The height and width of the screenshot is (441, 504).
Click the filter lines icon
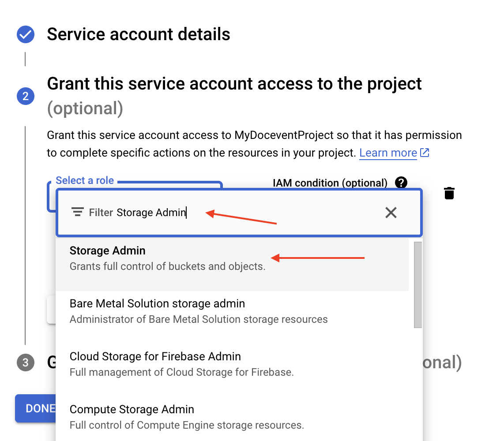tap(78, 213)
